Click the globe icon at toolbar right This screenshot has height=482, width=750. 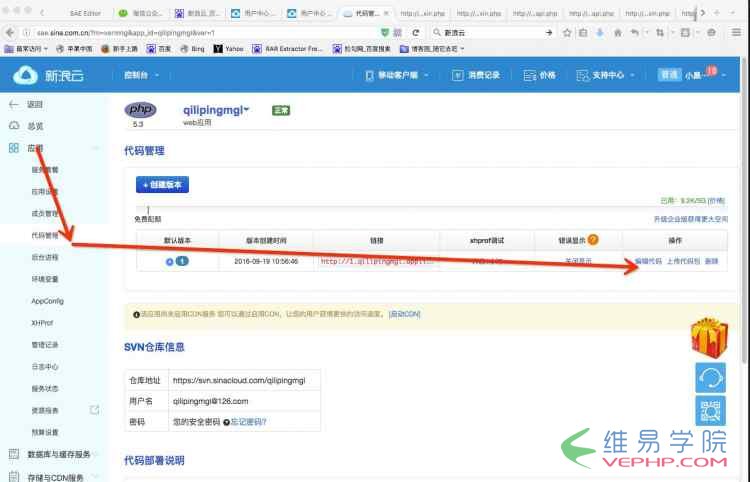pos(711,33)
